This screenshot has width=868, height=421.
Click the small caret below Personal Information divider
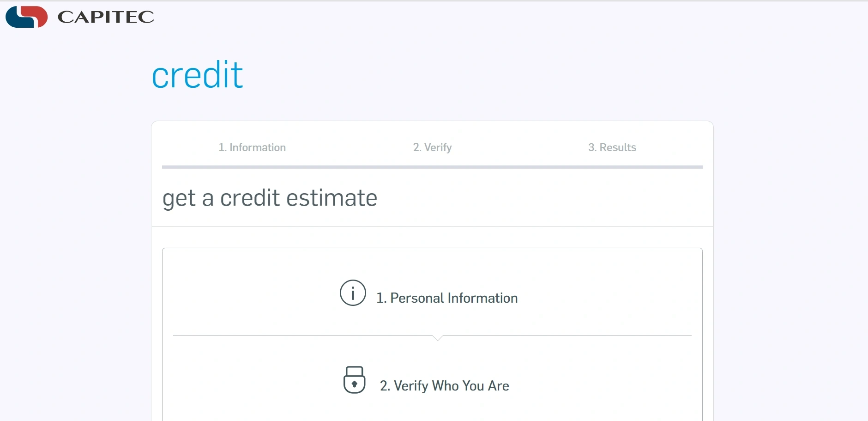[438, 338]
